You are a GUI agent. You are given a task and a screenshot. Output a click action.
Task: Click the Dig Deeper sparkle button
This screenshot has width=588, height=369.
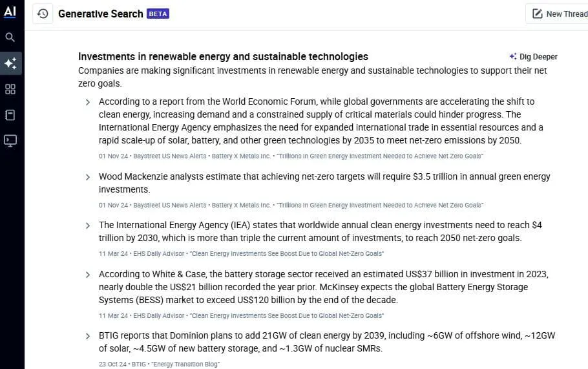[x=533, y=57]
